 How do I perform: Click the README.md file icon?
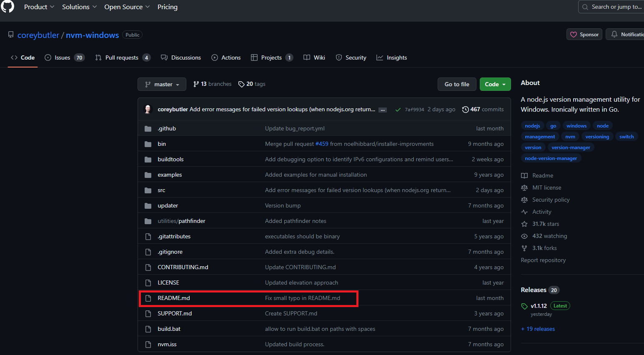point(148,298)
